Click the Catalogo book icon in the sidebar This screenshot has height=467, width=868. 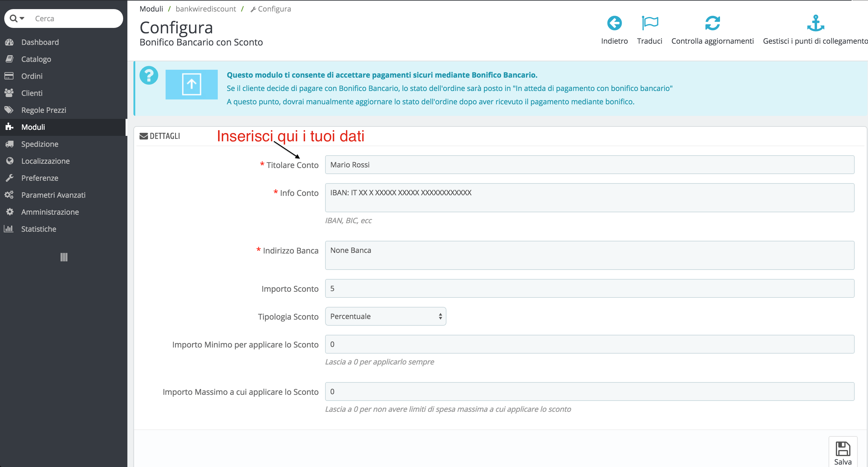[9, 59]
